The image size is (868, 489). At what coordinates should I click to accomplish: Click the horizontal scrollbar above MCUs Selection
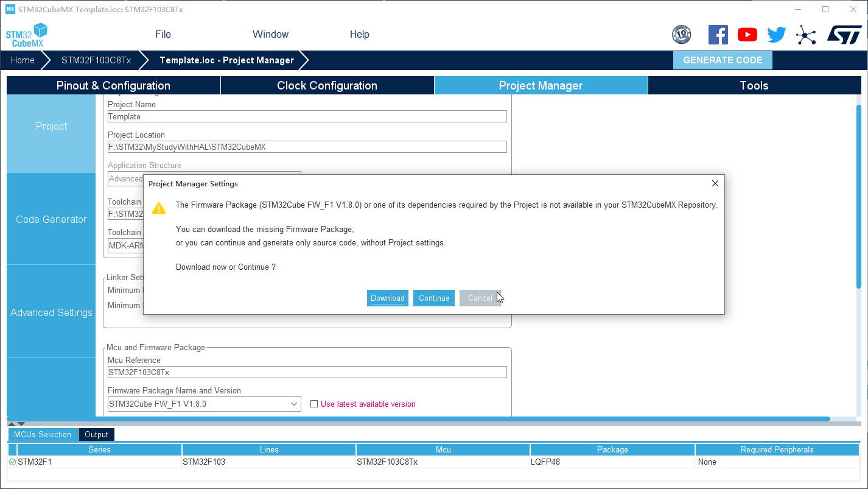(419, 419)
